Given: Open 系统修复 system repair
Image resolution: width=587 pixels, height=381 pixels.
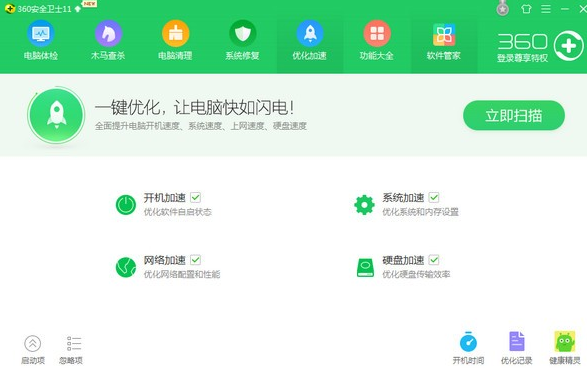Looking at the screenshot, I should [x=243, y=40].
